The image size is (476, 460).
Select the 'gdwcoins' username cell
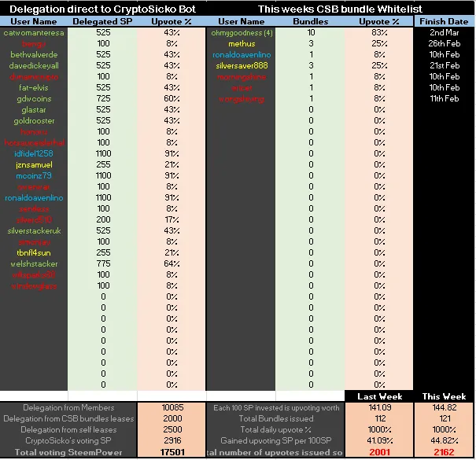(x=34, y=98)
